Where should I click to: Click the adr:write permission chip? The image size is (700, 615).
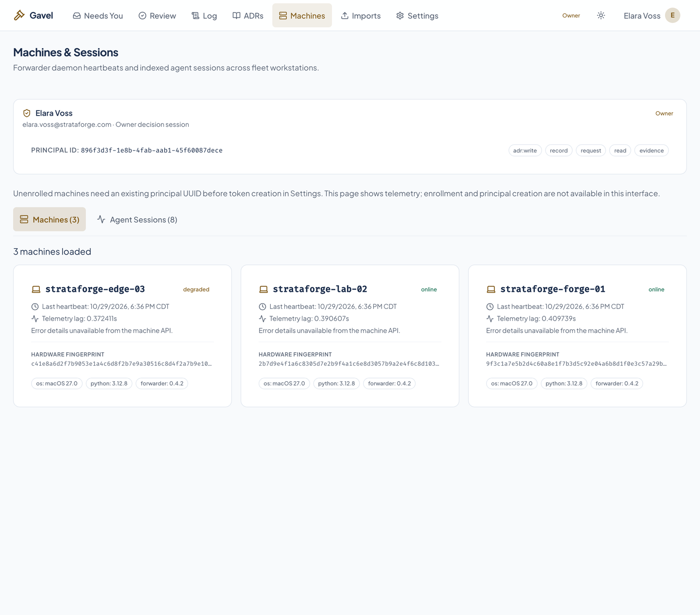pos(525,151)
